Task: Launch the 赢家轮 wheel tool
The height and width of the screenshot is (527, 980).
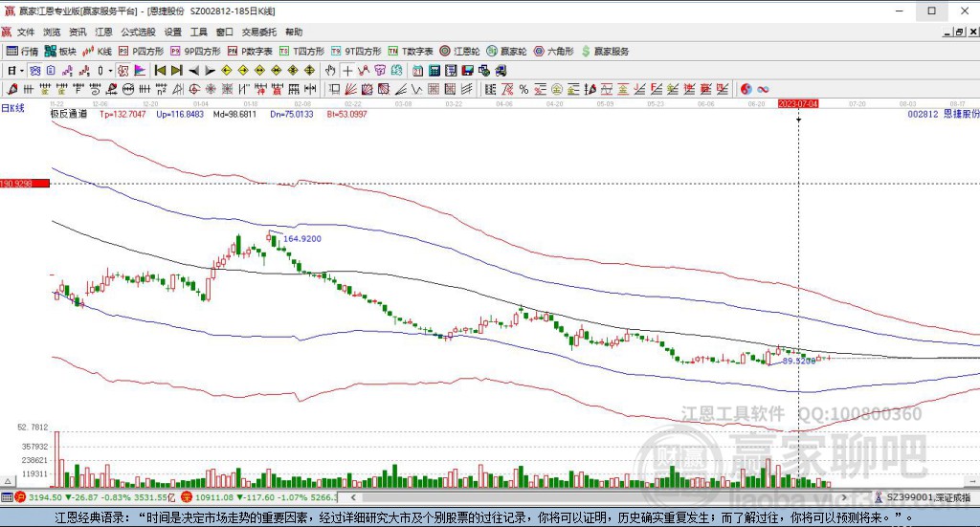Action: [507, 52]
